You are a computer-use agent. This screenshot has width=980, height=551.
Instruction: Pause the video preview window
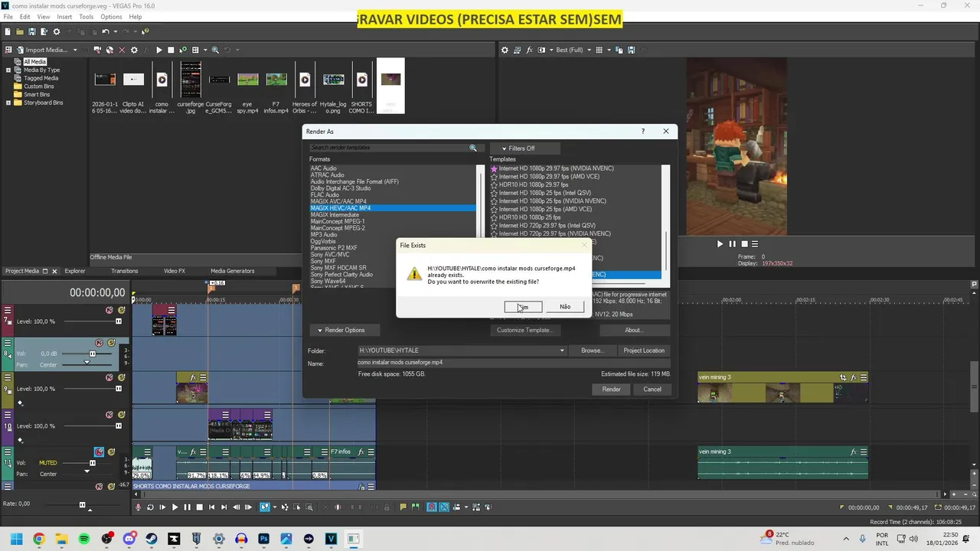pos(732,244)
